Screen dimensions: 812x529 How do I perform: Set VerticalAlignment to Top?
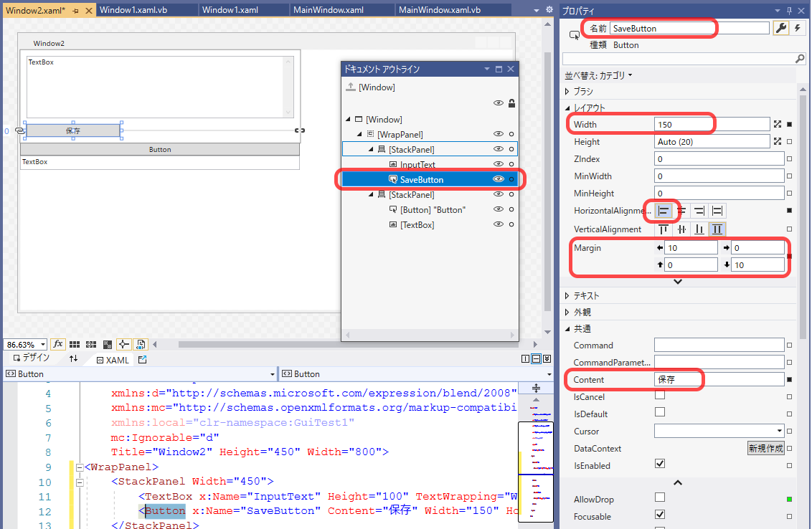click(664, 229)
